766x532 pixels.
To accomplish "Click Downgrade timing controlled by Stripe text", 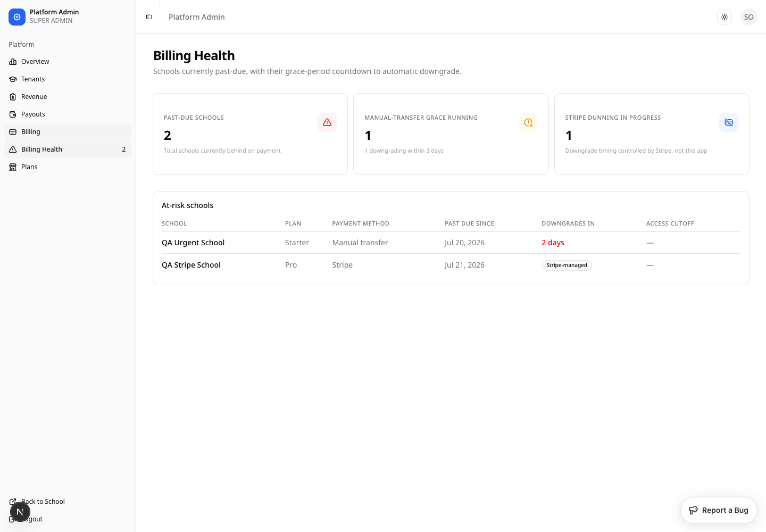I will click(636, 151).
